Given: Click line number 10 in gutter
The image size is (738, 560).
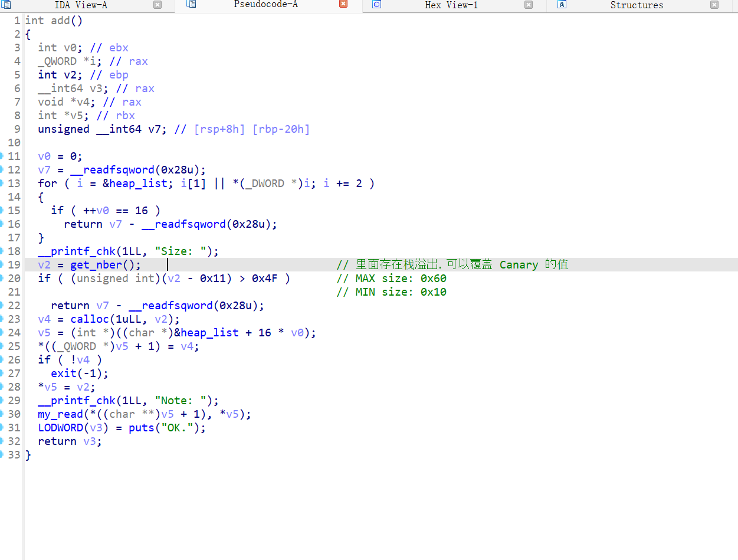Looking at the screenshot, I should [14, 143].
